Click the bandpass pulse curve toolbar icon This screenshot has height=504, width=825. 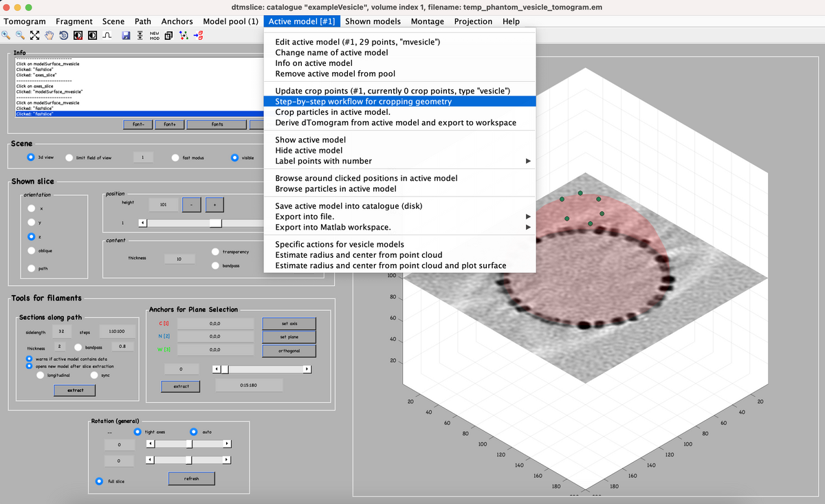[x=107, y=36]
